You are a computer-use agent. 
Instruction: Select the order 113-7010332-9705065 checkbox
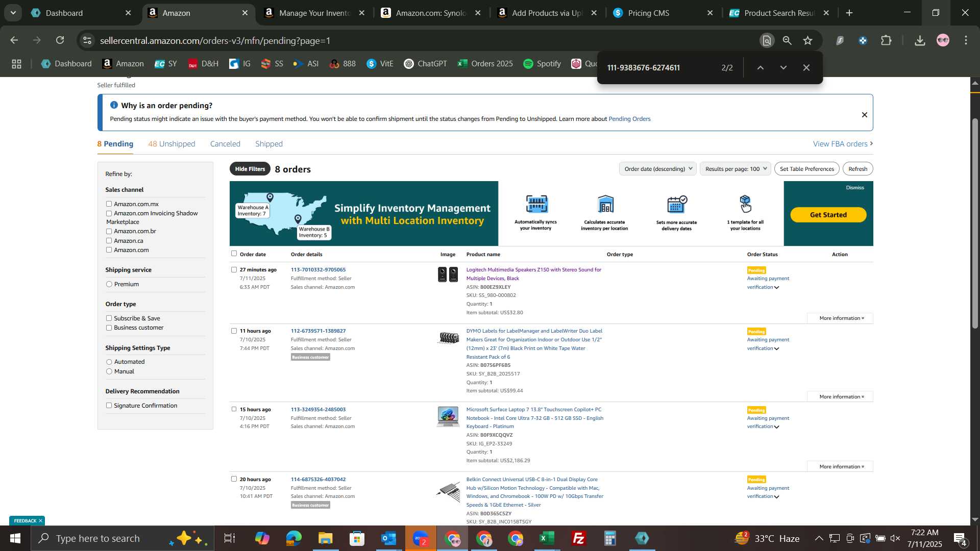(x=234, y=269)
